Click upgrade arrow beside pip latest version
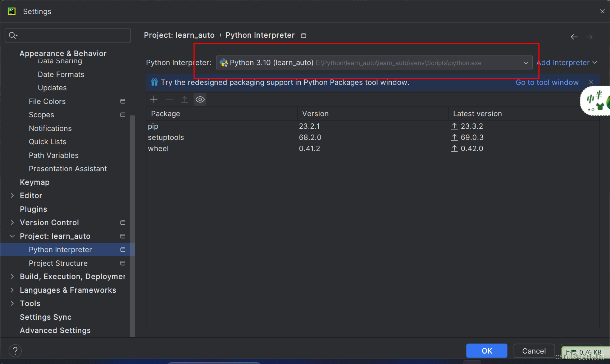The width and height of the screenshot is (610, 364). click(454, 126)
